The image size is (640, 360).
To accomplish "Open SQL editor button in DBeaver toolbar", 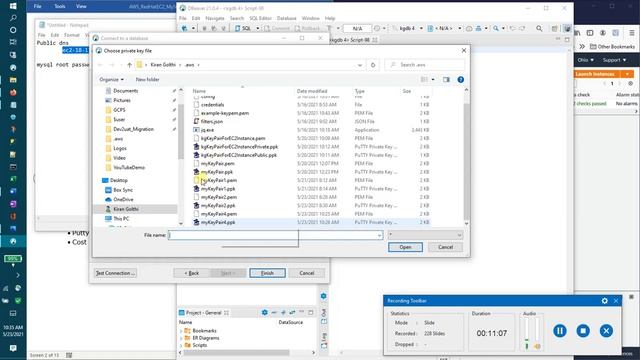I will pos(244,28).
